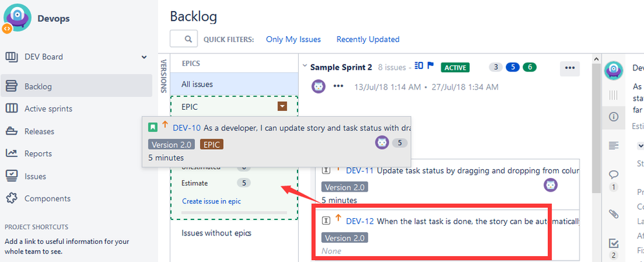Click the orange priority arrow on DEV-12
Image resolution: width=644 pixels, height=262 pixels.
[x=338, y=219]
